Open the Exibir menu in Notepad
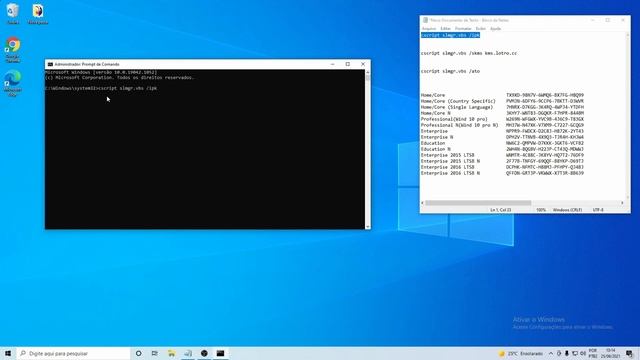640x360 pixels. tap(480, 29)
